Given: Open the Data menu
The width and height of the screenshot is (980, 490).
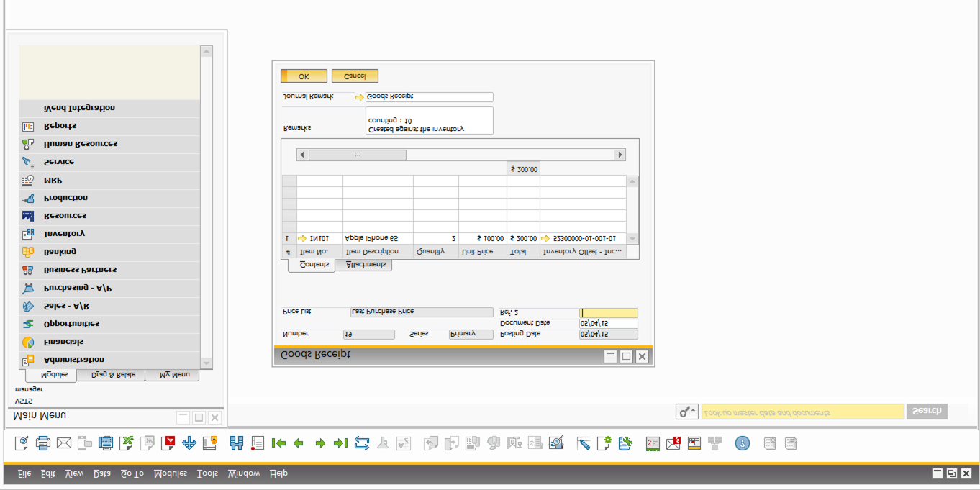Looking at the screenshot, I should (102, 473).
